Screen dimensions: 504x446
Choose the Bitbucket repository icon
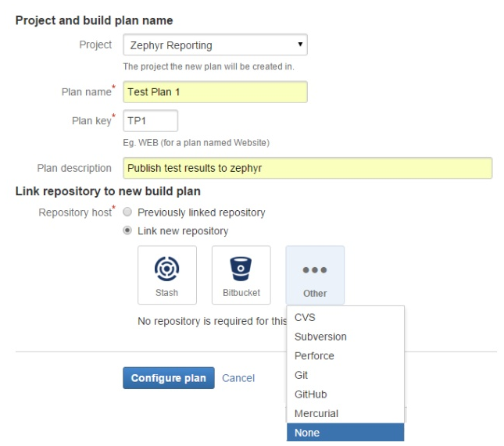[241, 268]
